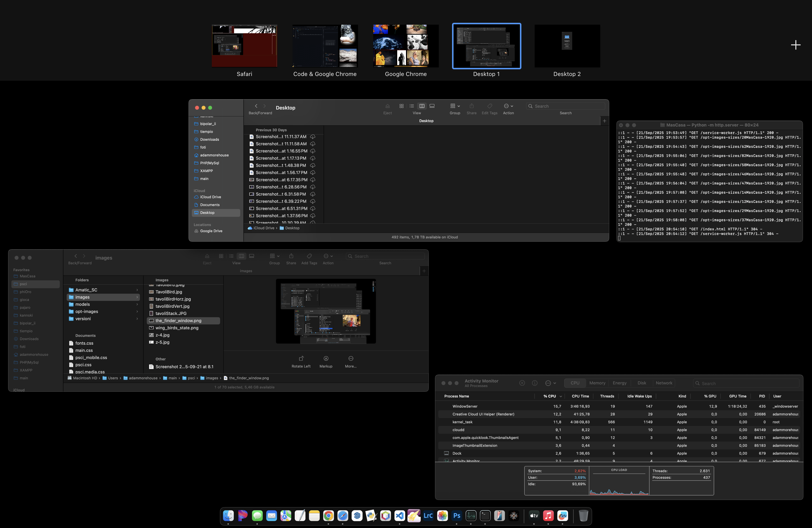Add a new desktop with plus button

point(795,45)
